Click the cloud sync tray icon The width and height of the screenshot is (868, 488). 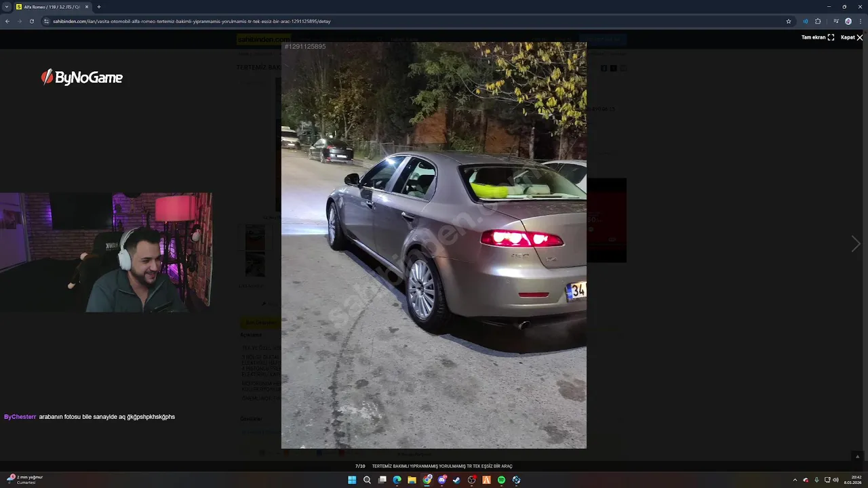pyautogui.click(x=806, y=480)
